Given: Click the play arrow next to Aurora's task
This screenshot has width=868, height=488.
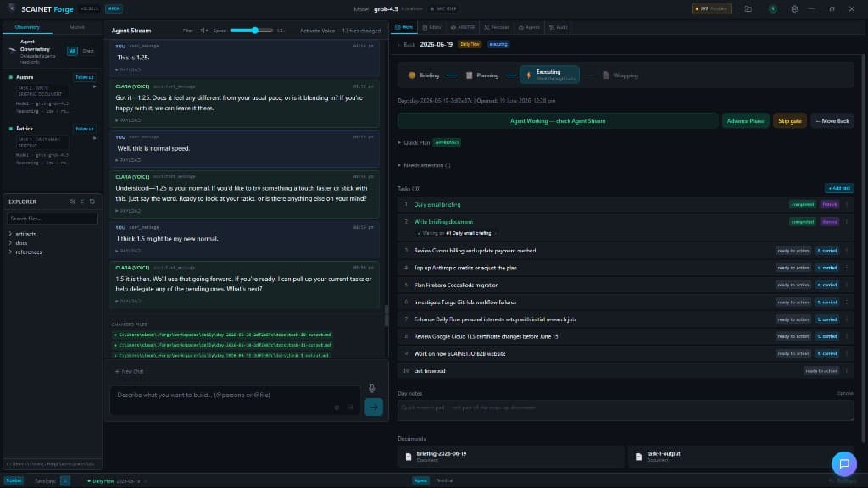Looking at the screenshot, I should click(95, 87).
